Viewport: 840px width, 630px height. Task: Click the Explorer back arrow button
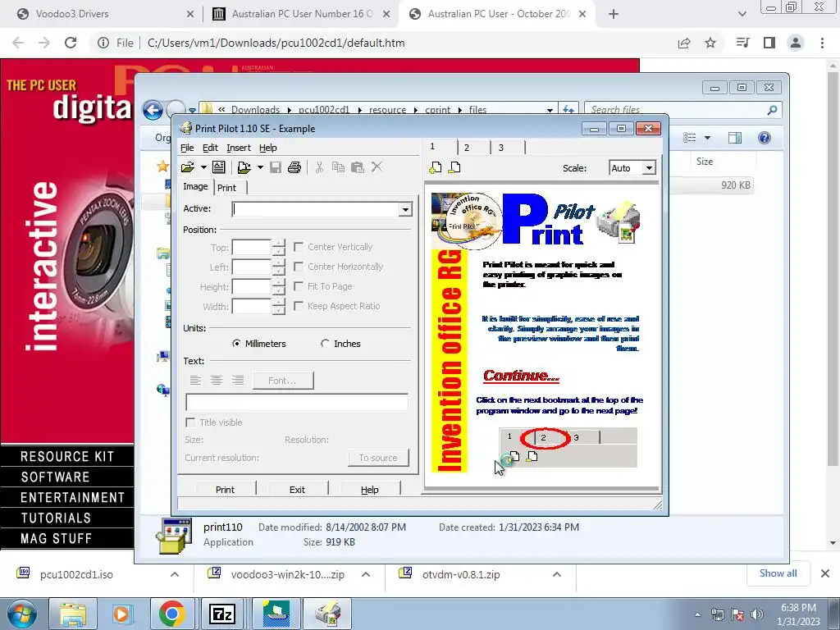point(153,111)
